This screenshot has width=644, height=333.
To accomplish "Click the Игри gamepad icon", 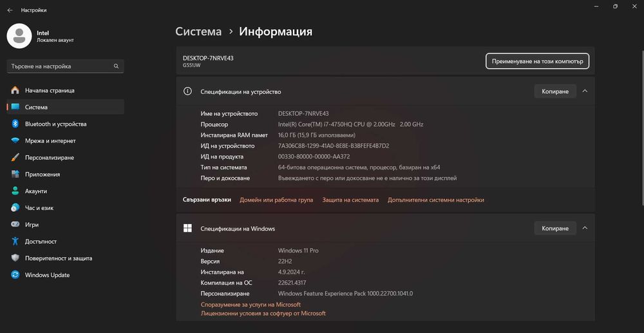I will click(15, 225).
